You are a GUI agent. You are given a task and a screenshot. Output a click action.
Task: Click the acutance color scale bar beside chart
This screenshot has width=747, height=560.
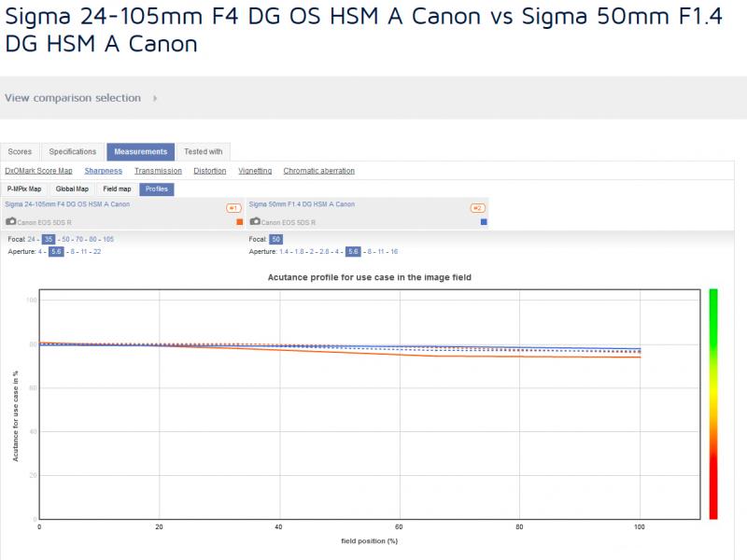click(x=713, y=404)
